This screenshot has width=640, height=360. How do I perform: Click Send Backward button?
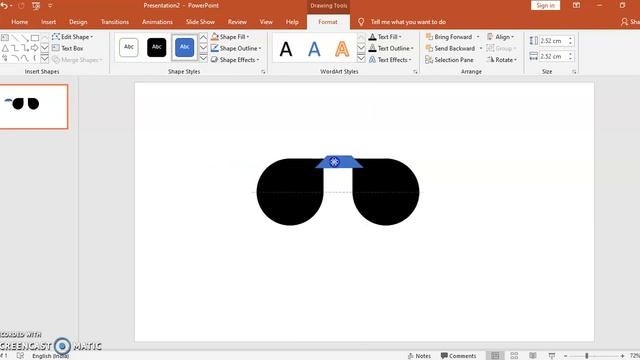[450, 48]
